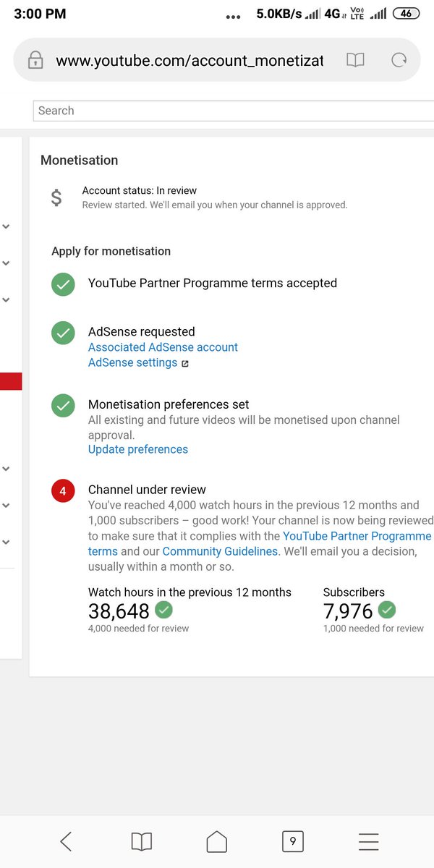Open the tab switcher showing 9 tabs
The height and width of the screenshot is (868, 434).
tap(292, 841)
